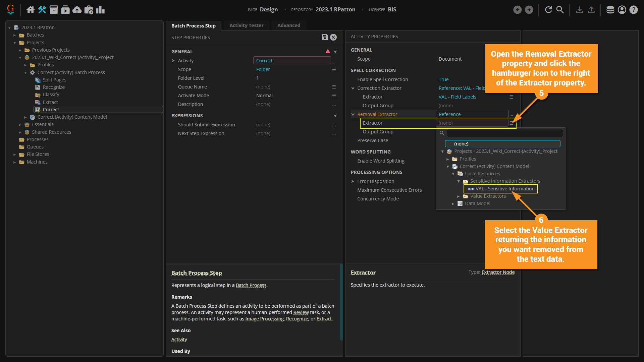
Task: Open the Extractor Node type link
Action: point(498,272)
